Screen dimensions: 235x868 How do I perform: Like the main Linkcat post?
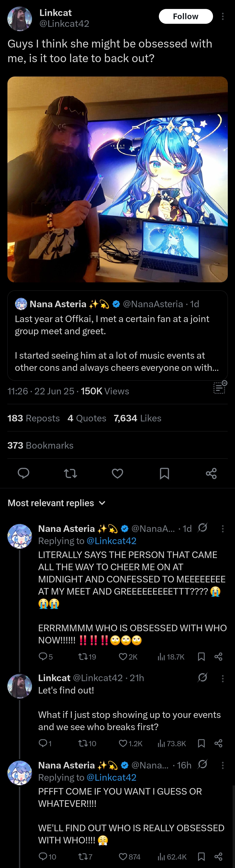(x=117, y=473)
